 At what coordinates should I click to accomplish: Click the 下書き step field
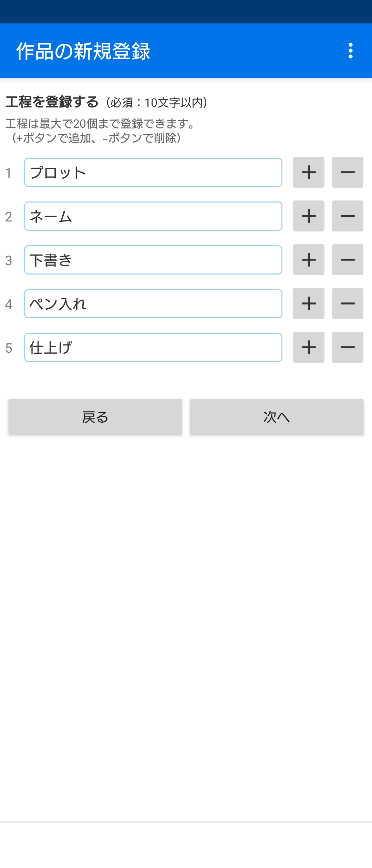[x=153, y=260]
